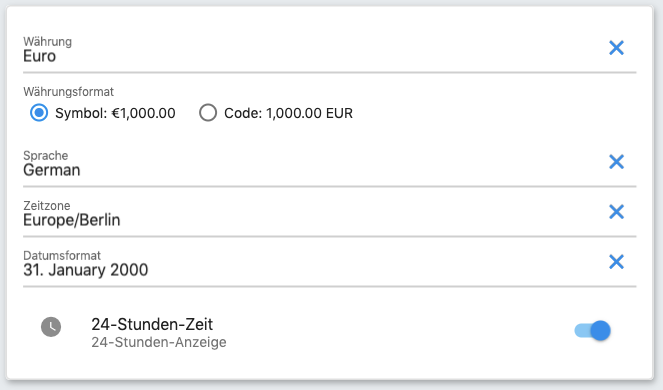The width and height of the screenshot is (663, 390).
Task: Select the Code: 1,000.00 EUR radio button
Action: tap(208, 113)
